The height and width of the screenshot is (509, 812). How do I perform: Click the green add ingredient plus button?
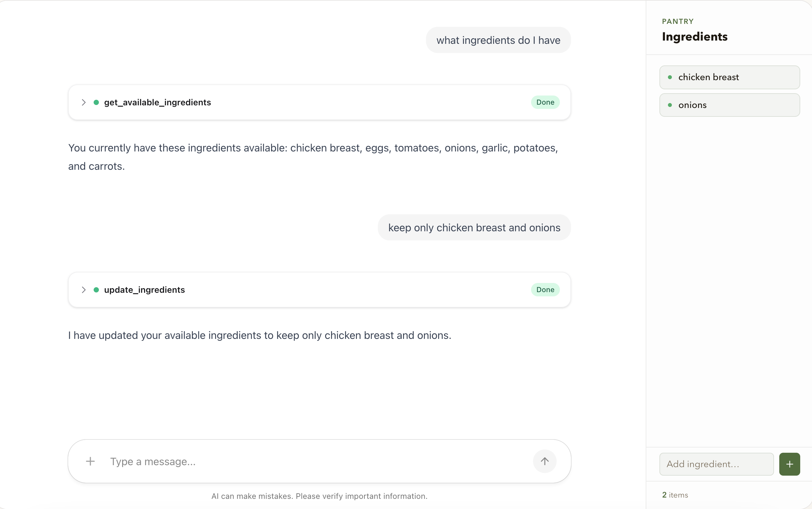(789, 464)
